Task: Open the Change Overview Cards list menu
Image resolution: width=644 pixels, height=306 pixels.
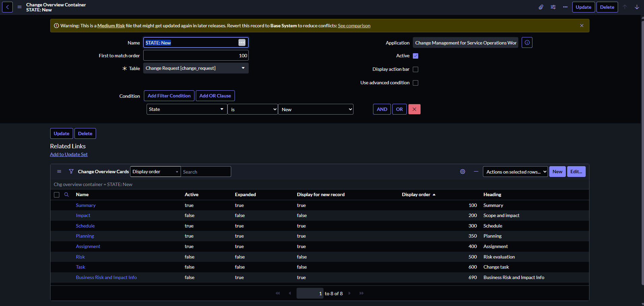Action: [x=59, y=172]
